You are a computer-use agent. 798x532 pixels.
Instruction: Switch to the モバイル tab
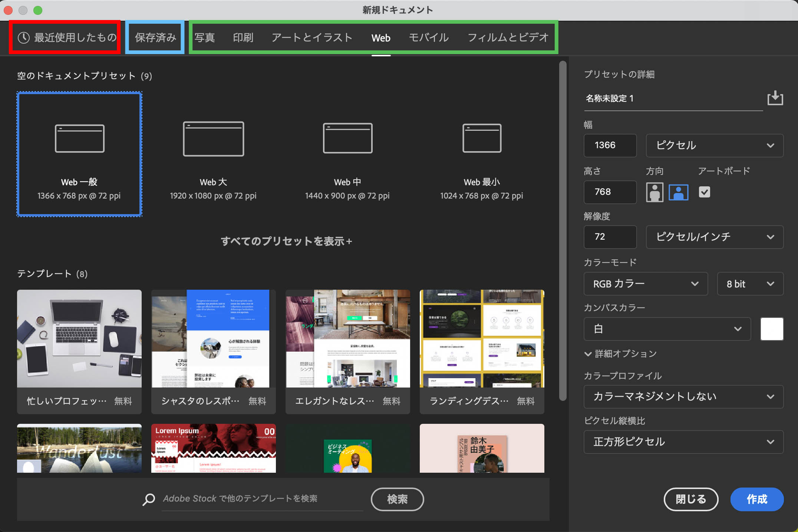[429, 37]
